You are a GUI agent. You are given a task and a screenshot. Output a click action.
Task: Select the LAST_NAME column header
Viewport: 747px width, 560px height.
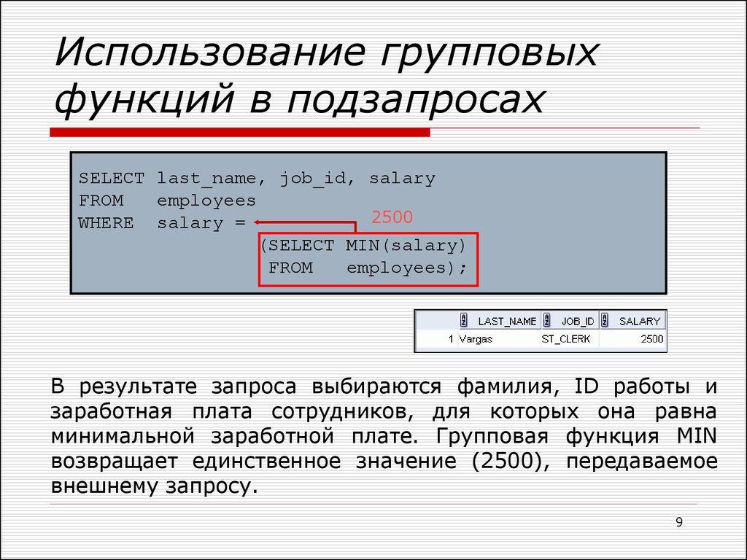pos(506,320)
